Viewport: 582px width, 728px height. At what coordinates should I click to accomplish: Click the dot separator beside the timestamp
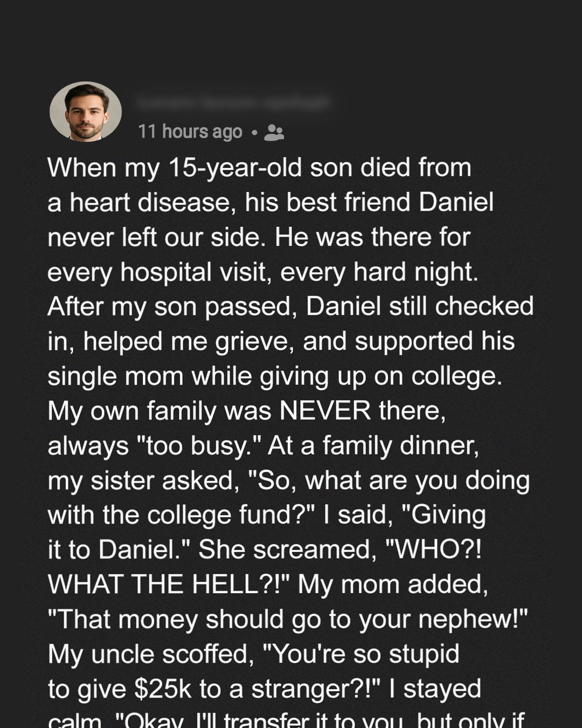coord(254,133)
